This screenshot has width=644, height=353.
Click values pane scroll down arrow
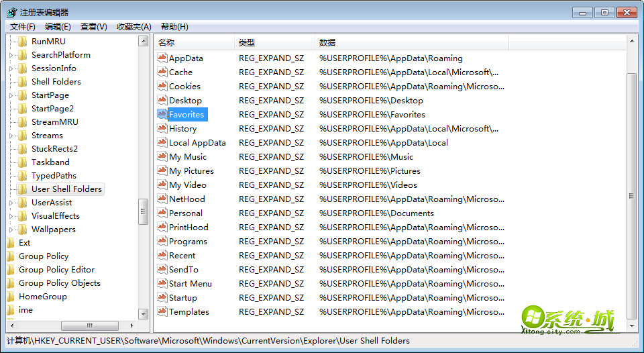[x=632, y=326]
